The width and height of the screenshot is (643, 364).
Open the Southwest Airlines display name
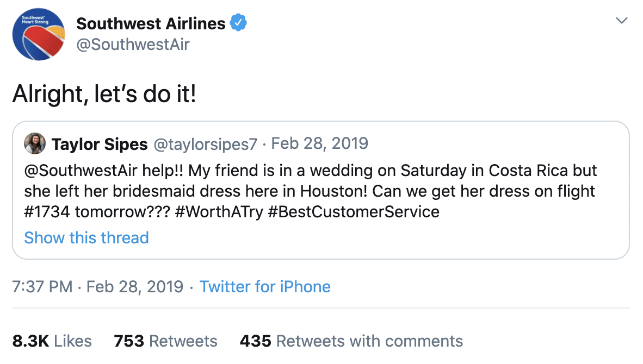151,23
